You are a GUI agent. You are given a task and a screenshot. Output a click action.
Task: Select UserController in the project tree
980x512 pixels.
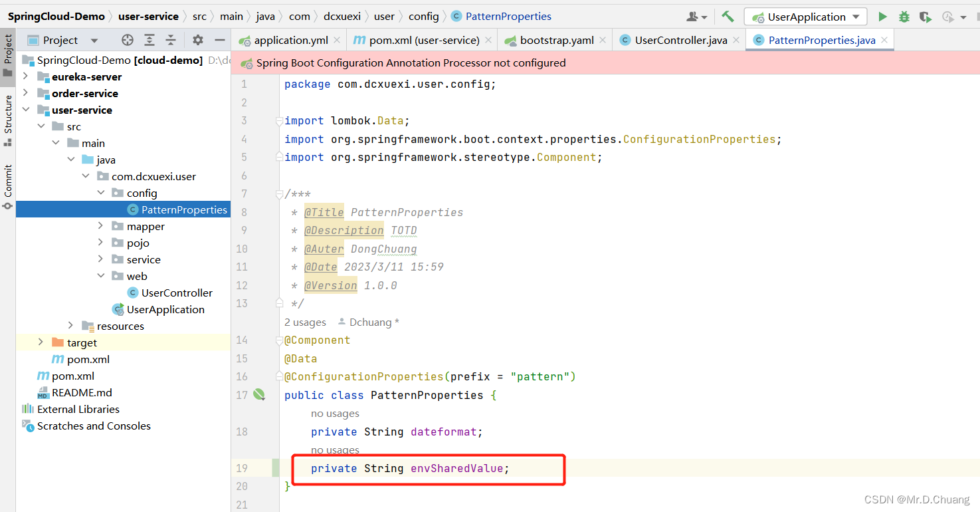177,293
